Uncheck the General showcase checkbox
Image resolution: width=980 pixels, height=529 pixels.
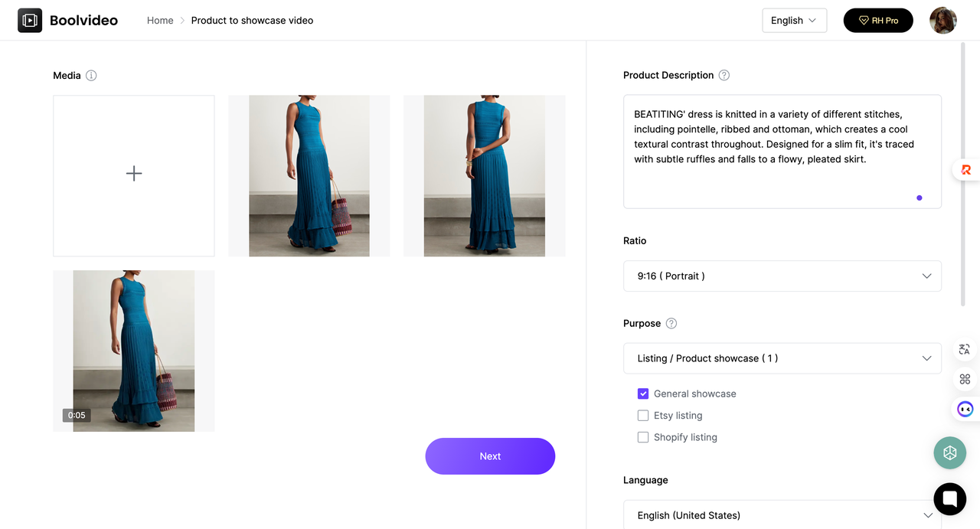coord(643,393)
